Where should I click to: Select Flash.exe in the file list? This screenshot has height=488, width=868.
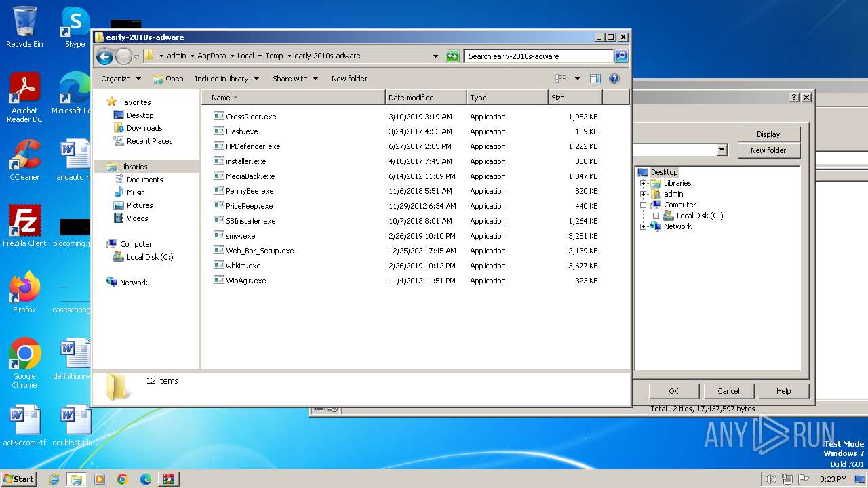point(241,131)
